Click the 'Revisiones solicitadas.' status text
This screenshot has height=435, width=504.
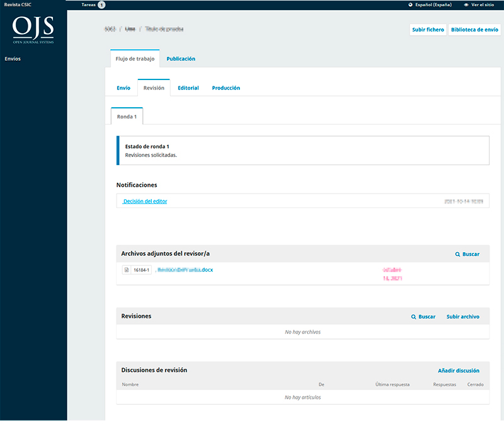(x=151, y=155)
